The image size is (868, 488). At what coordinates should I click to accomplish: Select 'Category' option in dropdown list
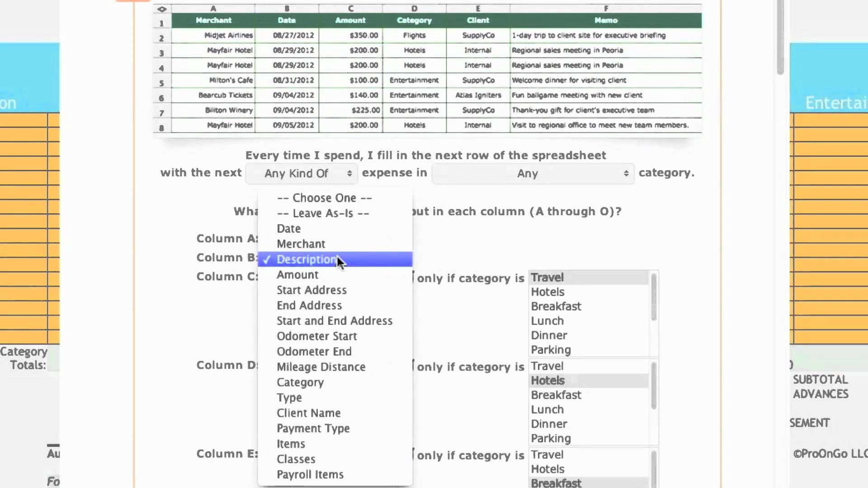[300, 381]
